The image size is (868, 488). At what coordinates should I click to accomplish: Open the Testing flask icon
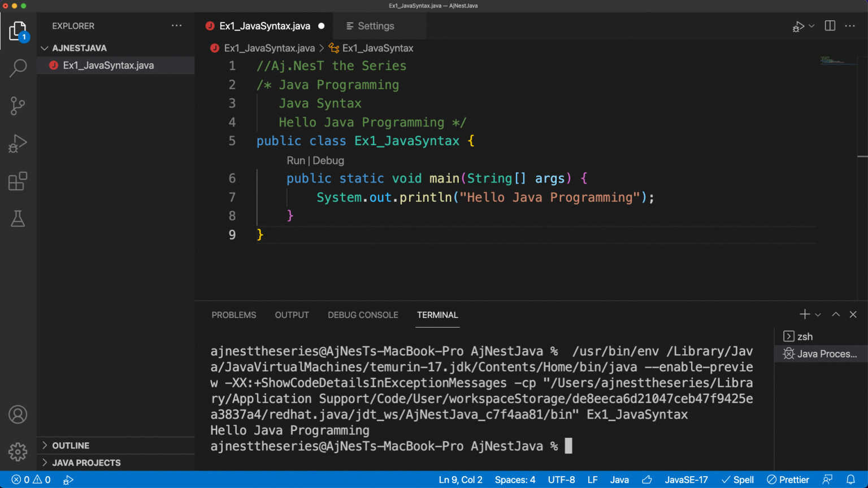click(x=18, y=219)
